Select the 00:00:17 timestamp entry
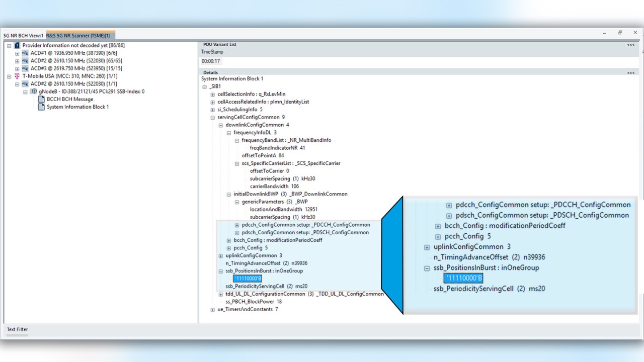The width and height of the screenshot is (644, 362). click(211, 61)
